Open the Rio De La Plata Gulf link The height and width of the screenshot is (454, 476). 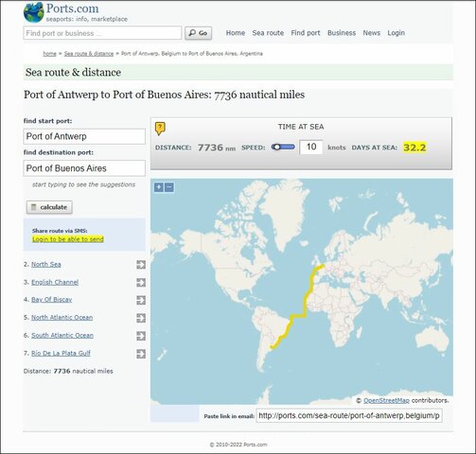pyautogui.click(x=61, y=353)
